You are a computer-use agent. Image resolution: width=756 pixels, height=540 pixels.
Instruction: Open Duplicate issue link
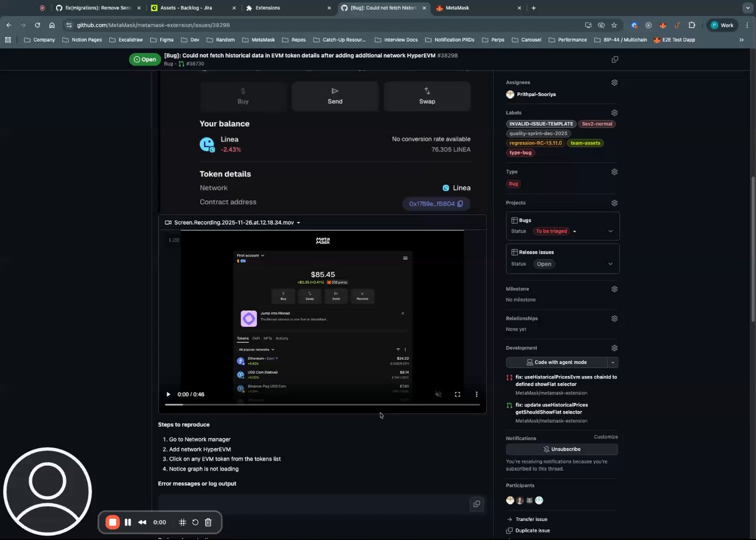click(x=532, y=531)
